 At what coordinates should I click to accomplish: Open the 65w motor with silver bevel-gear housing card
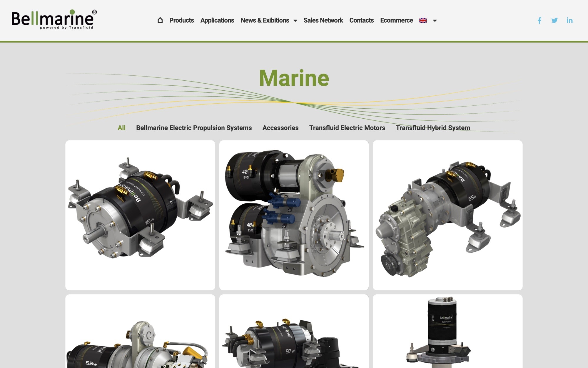tap(140, 331)
